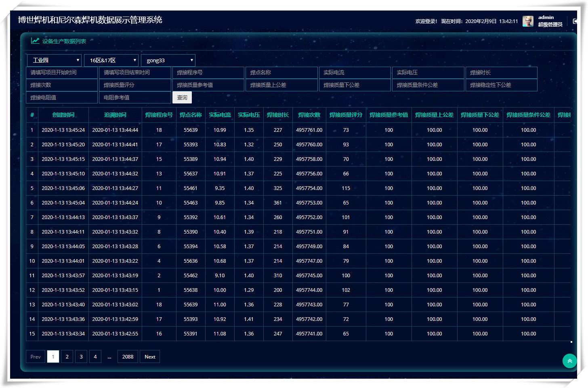Image resolution: width=588 pixels, height=388 pixels.
Task: Go to the Next page
Action: tap(150, 356)
